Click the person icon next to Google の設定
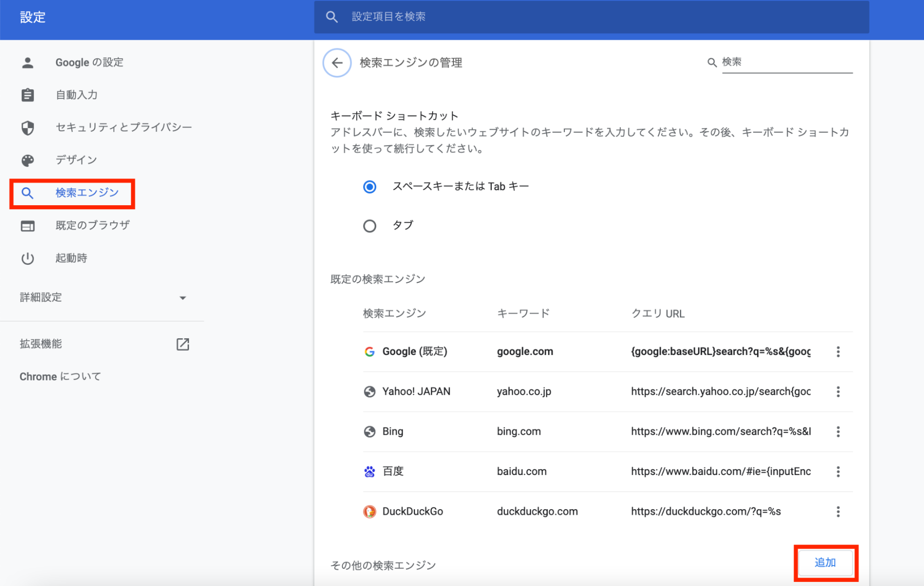Viewport: 924px width, 586px height. (x=28, y=62)
